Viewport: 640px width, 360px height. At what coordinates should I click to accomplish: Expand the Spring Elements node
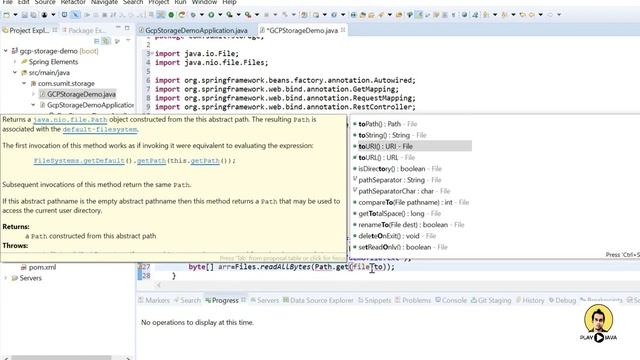[15, 62]
